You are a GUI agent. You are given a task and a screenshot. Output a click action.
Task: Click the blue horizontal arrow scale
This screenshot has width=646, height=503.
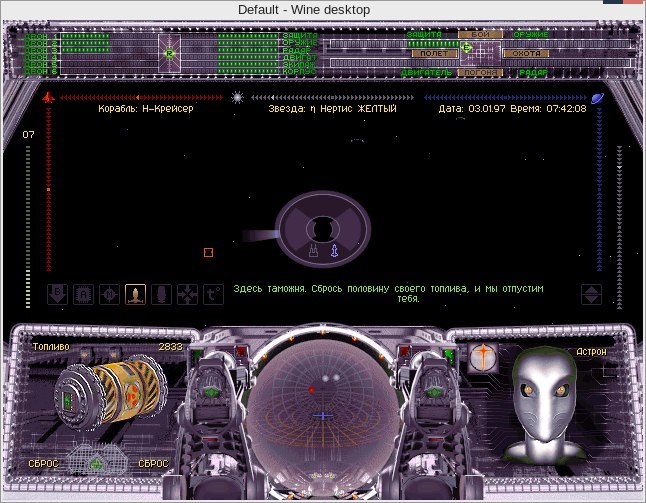click(506, 98)
